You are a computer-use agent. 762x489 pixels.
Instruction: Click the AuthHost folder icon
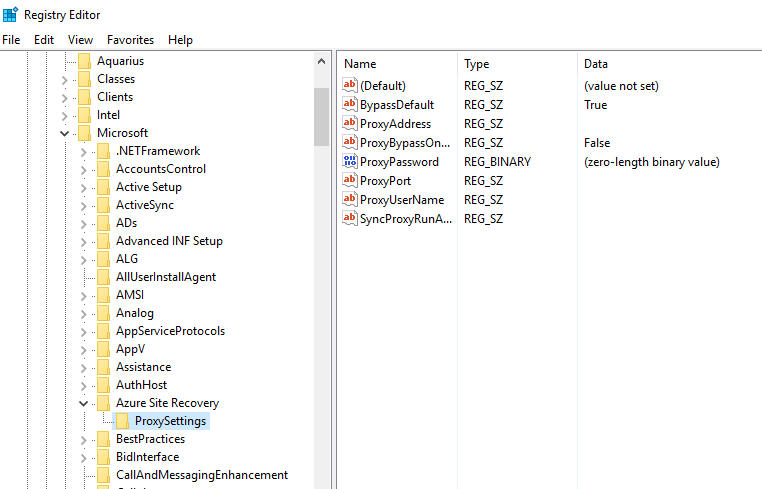[104, 384]
